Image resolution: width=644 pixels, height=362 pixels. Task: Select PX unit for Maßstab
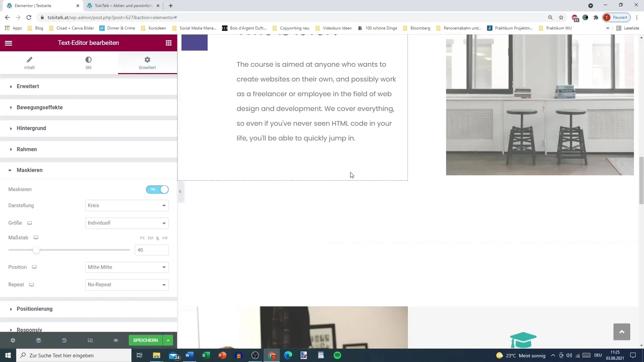(x=142, y=238)
